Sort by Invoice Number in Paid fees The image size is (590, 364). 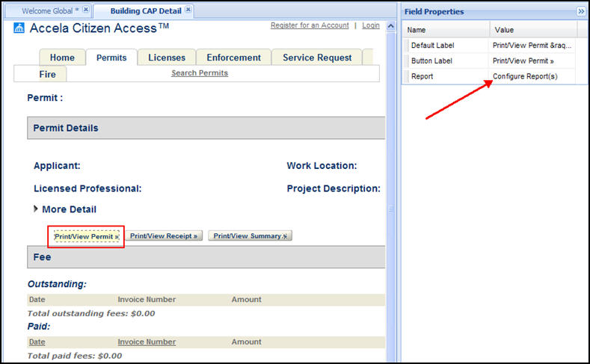(147, 342)
